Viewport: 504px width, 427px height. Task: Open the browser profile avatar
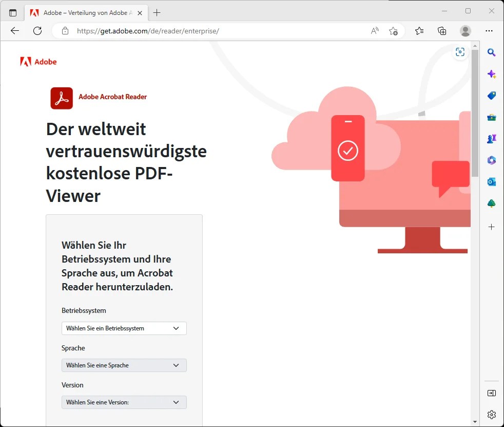coord(466,31)
